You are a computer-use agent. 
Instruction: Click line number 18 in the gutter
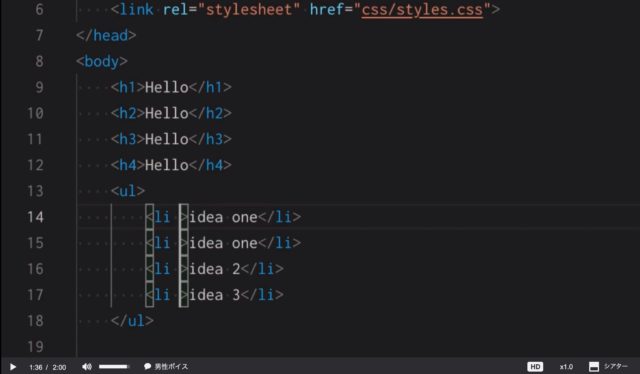click(36, 321)
